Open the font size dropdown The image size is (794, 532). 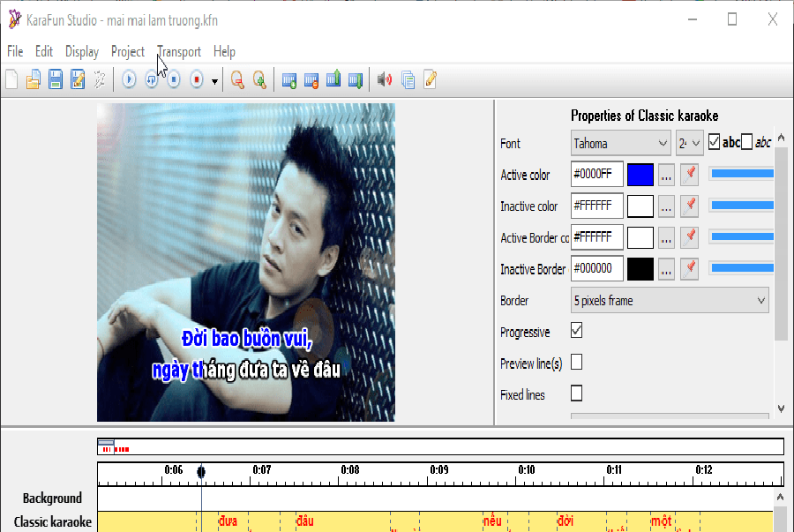(x=690, y=143)
